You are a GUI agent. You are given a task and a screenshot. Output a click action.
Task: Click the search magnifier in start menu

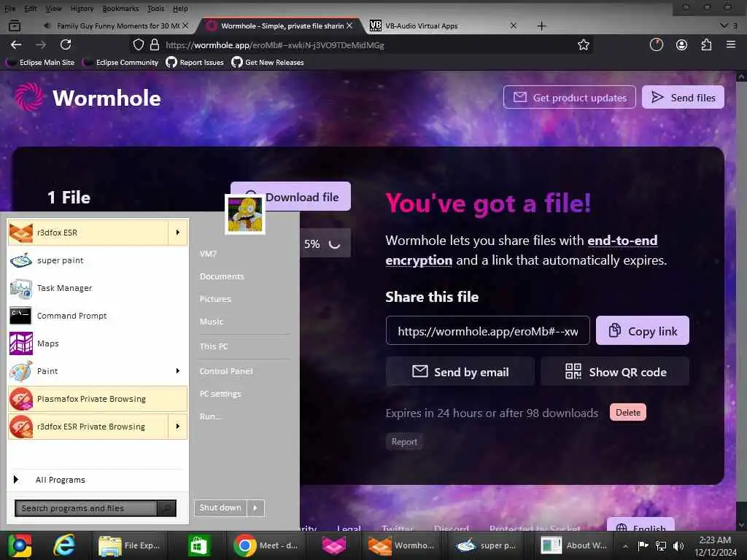click(x=166, y=508)
